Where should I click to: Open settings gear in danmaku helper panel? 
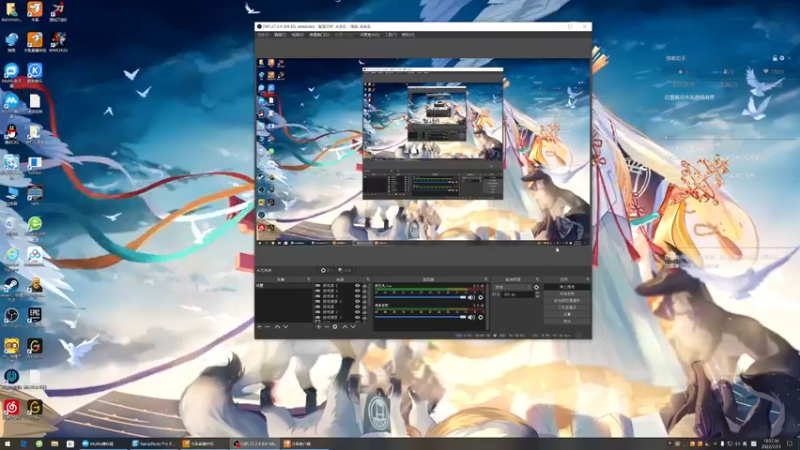pos(782,58)
